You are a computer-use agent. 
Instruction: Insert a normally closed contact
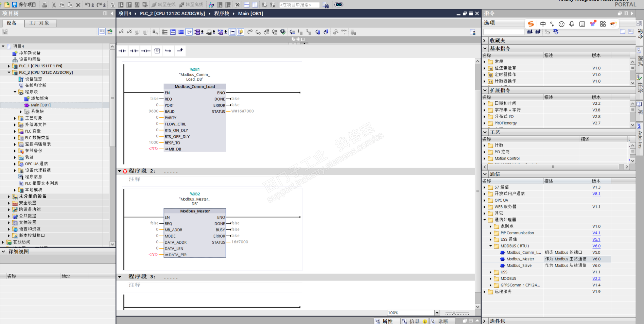point(134,51)
